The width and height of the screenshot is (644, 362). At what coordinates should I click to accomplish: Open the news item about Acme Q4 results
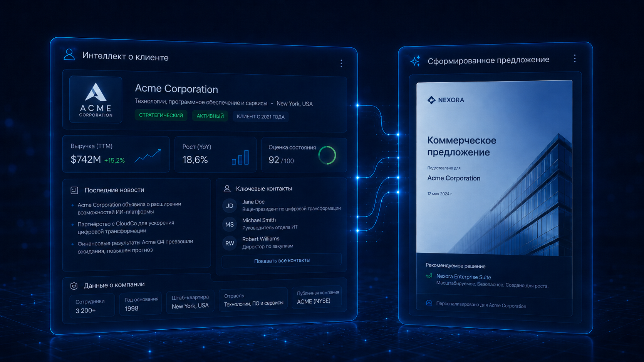pyautogui.click(x=135, y=246)
